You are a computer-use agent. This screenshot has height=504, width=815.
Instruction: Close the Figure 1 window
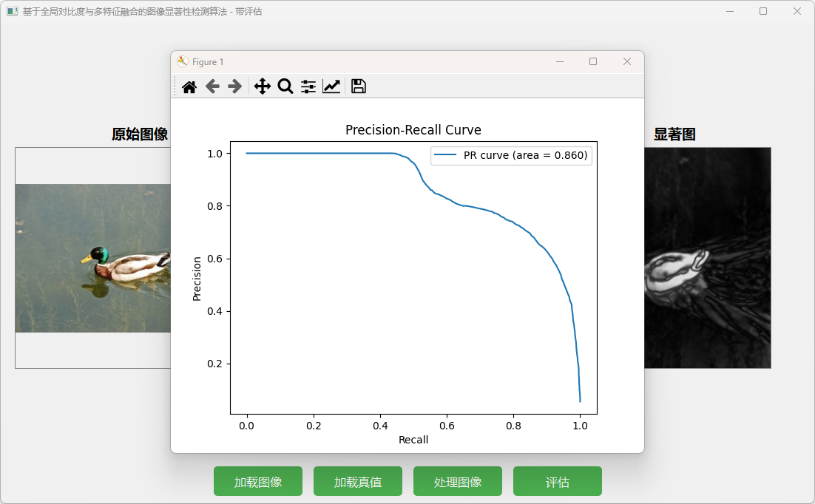(x=627, y=61)
